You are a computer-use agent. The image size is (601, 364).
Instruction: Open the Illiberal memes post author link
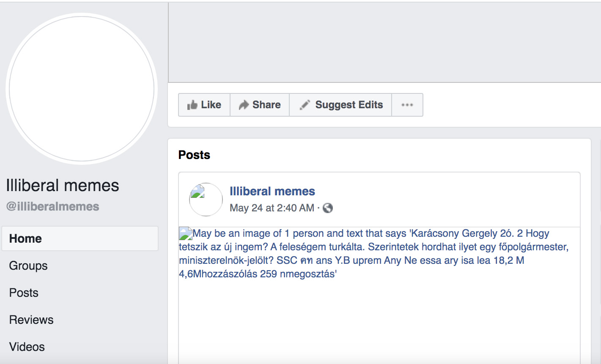click(x=272, y=192)
